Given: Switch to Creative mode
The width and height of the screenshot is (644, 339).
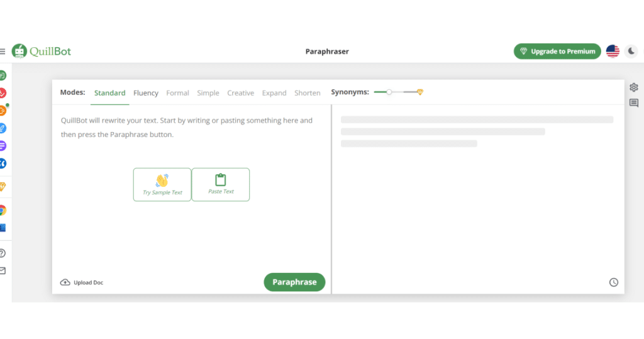Looking at the screenshot, I should 241,93.
